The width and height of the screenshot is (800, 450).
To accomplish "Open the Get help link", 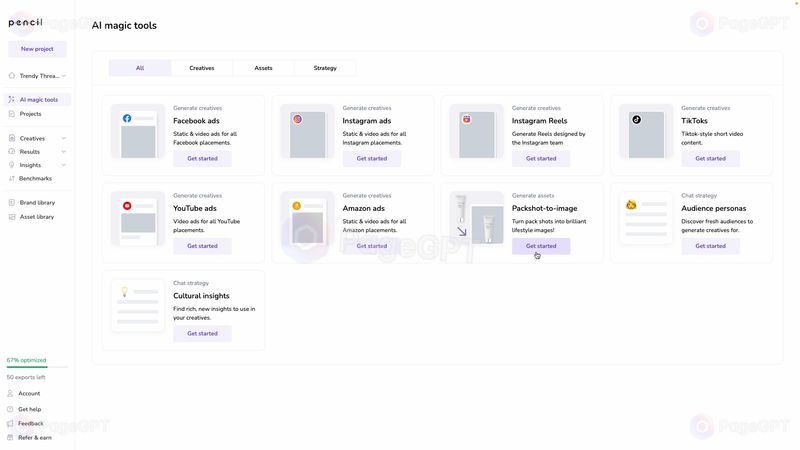I will [x=30, y=409].
